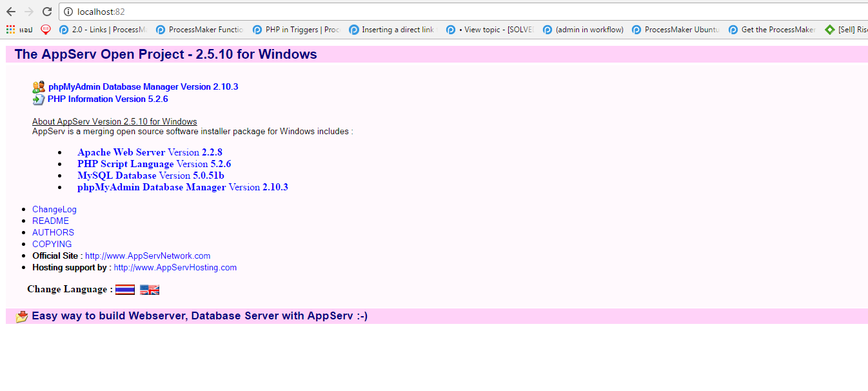The image size is (868, 391).
Task: Open bulleted phpMyAdmin Database Manager list link
Action: click(182, 187)
